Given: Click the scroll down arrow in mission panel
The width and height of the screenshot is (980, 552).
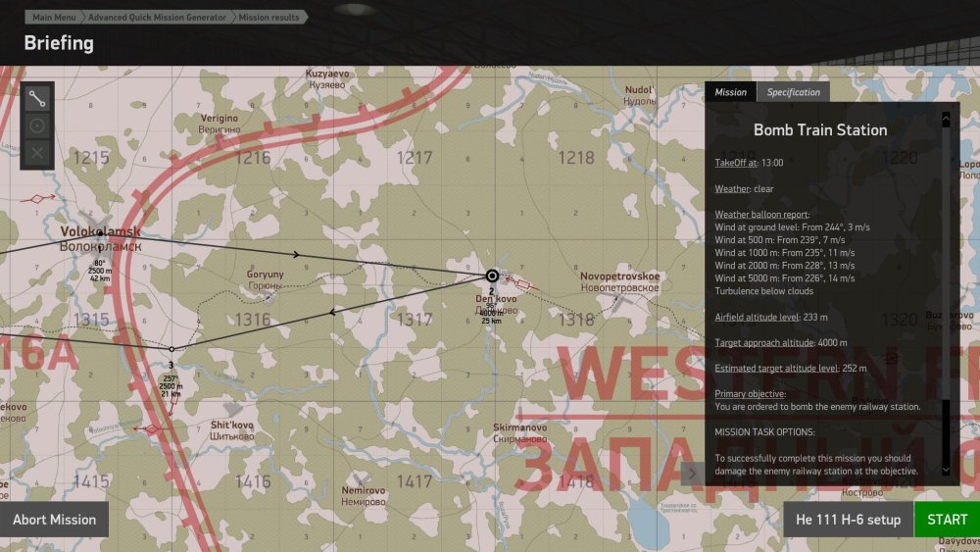Looking at the screenshot, I should pos(946,470).
